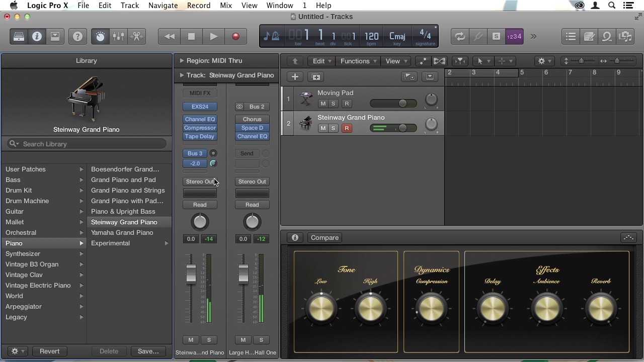The height and width of the screenshot is (362, 644).
Task: Open the List Editors icon
Action: pyautogui.click(x=571, y=37)
